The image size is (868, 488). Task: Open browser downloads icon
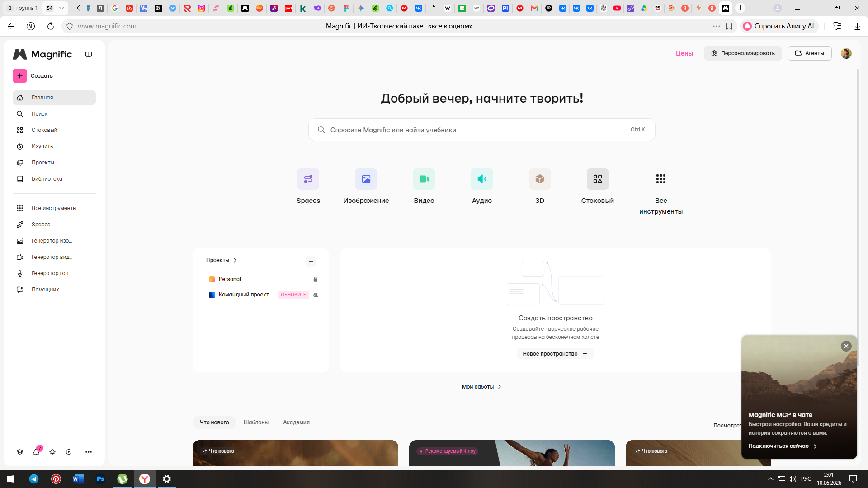click(857, 26)
